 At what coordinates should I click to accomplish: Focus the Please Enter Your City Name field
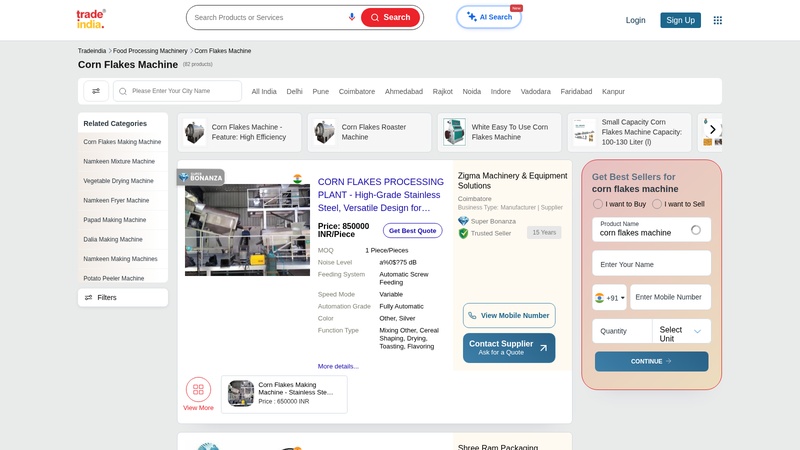click(178, 91)
